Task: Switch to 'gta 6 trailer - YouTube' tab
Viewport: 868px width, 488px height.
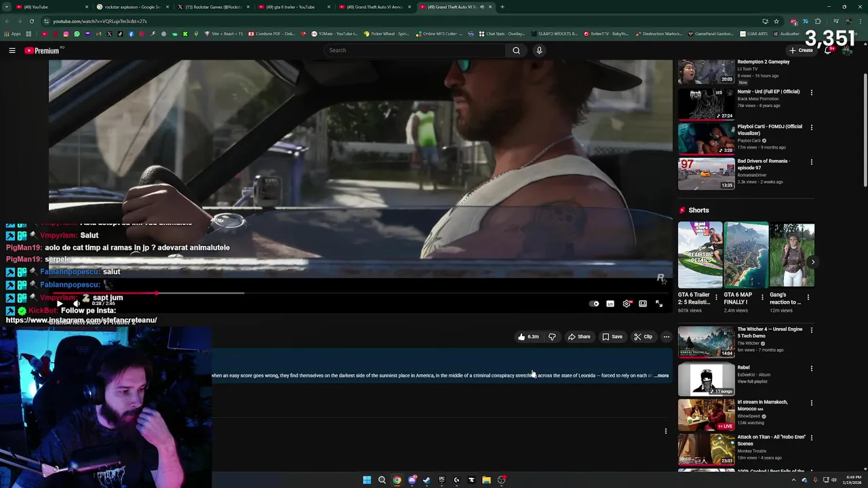Action: pyautogui.click(x=294, y=7)
